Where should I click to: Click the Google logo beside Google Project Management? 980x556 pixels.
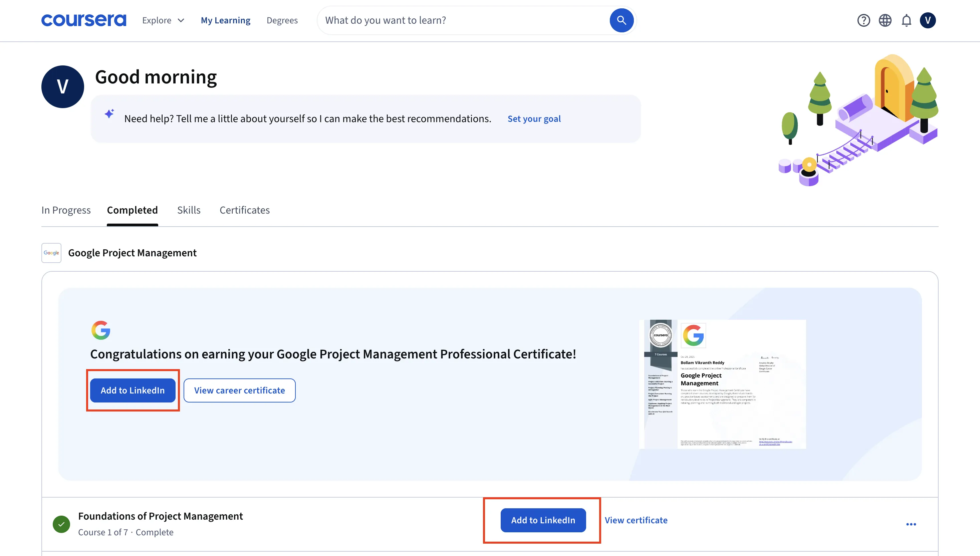tap(51, 253)
